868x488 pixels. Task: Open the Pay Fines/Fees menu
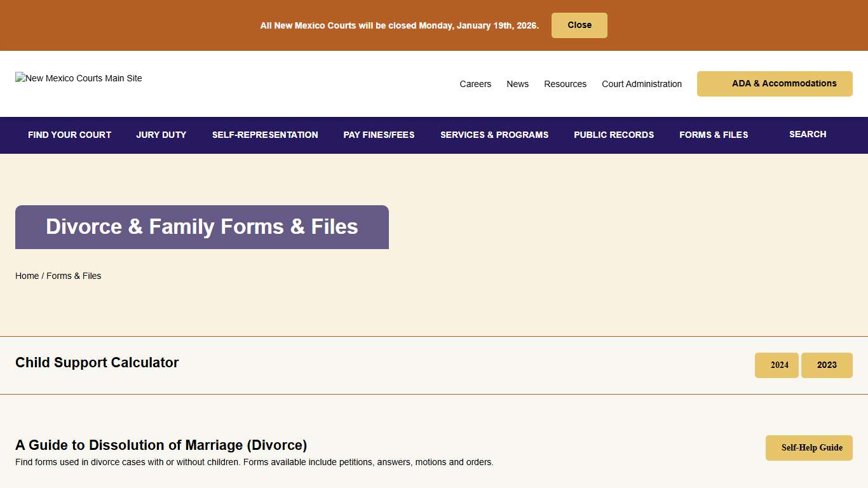tap(379, 135)
